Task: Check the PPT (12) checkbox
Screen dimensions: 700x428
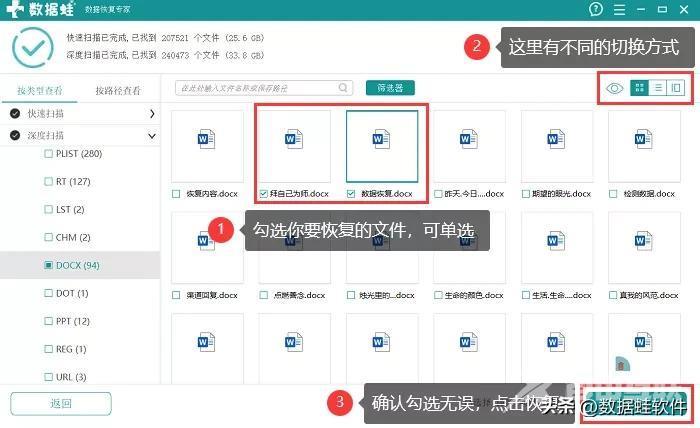Action: (x=49, y=321)
